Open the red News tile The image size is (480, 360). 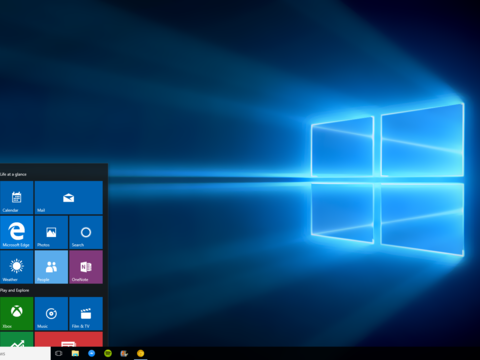pyautogui.click(x=69, y=339)
